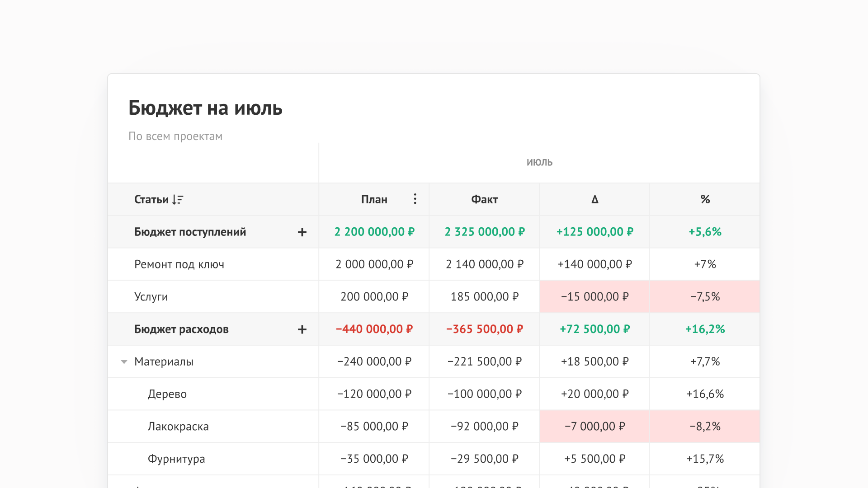Image resolution: width=868 pixels, height=488 pixels.
Task: Click the % column header
Action: point(705,199)
